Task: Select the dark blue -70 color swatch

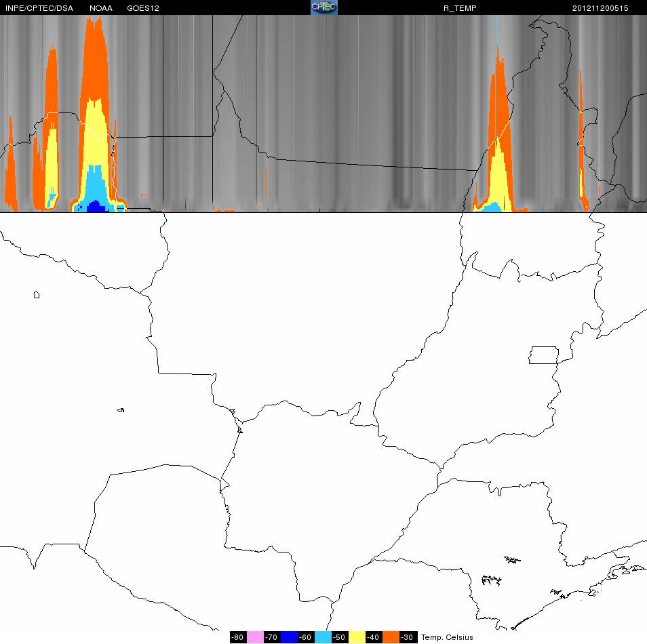Action: pyautogui.click(x=289, y=637)
